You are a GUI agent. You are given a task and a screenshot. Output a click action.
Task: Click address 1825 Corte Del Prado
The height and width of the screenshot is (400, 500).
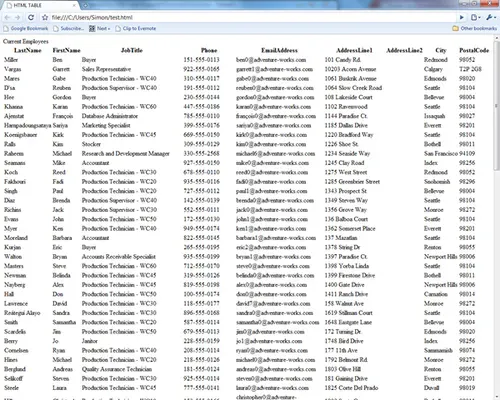(351, 388)
